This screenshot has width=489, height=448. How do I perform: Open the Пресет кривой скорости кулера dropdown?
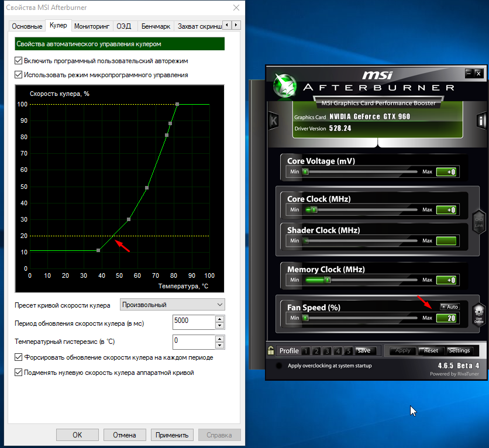[173, 305]
